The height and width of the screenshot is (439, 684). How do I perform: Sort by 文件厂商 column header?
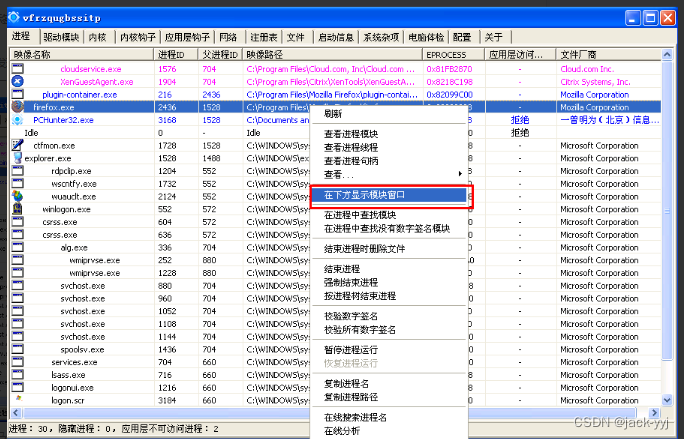point(608,55)
